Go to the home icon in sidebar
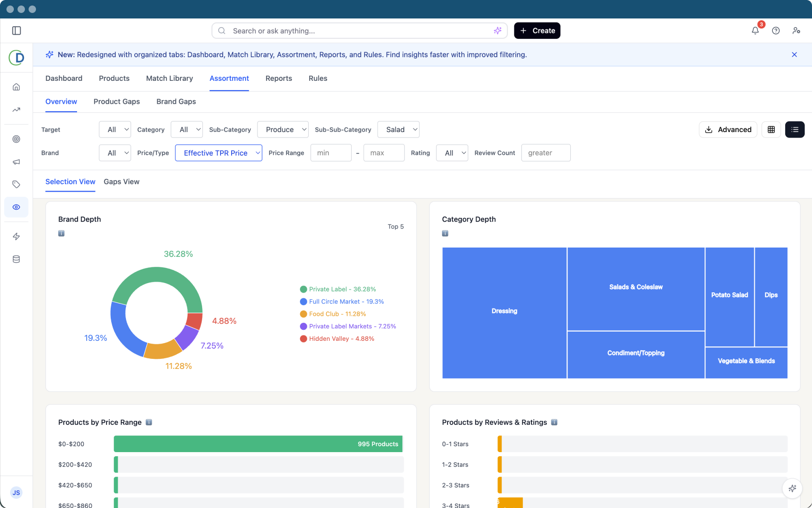The height and width of the screenshot is (508, 812). pos(16,87)
